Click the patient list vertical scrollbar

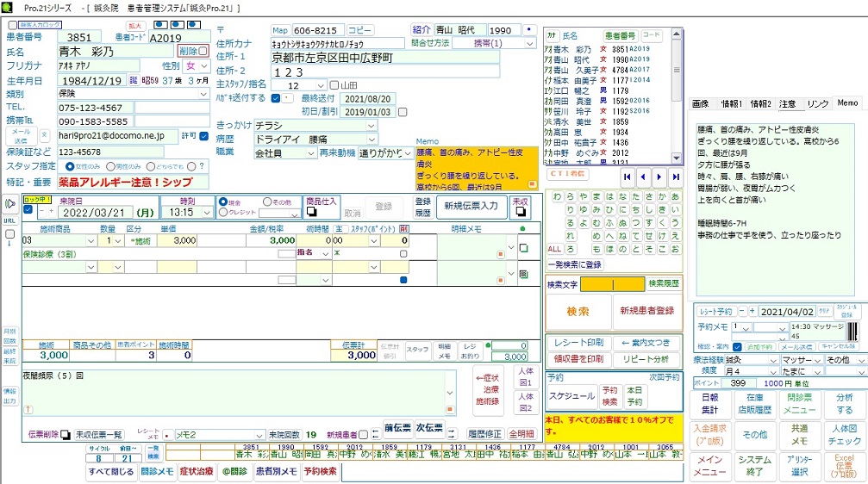click(x=676, y=96)
